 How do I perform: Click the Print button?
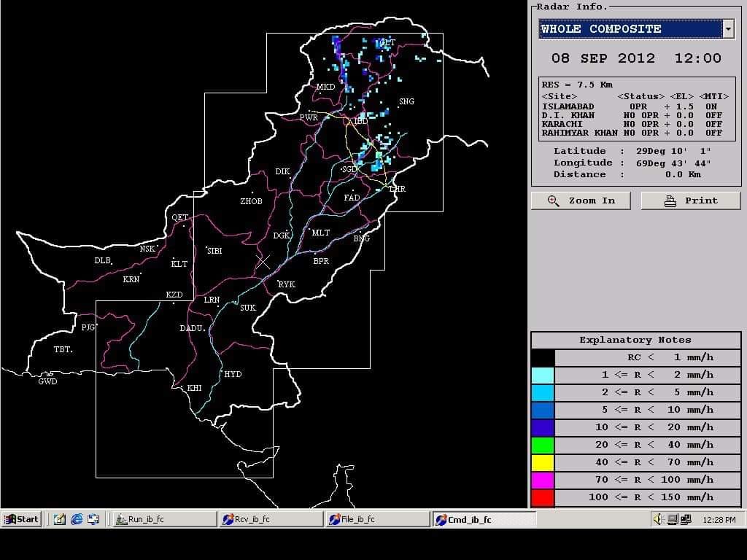(691, 201)
